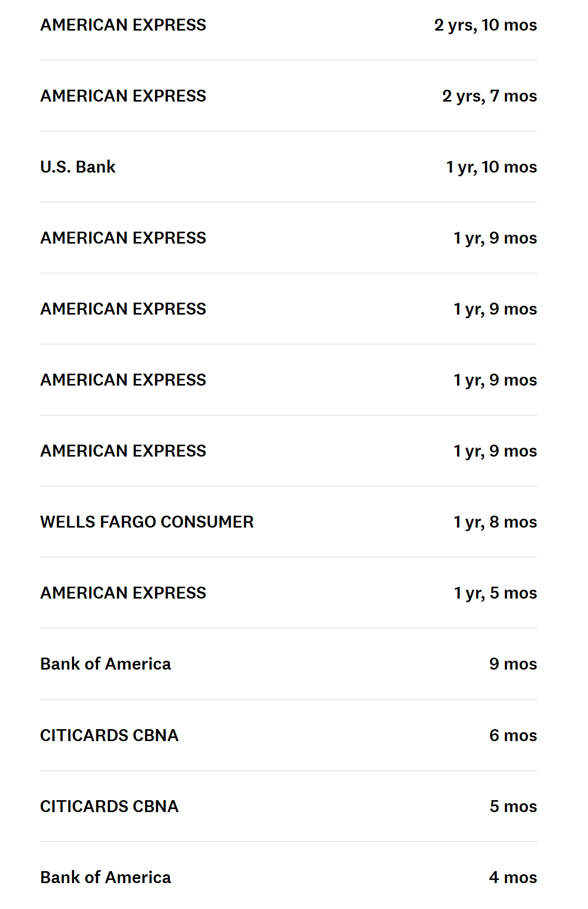This screenshot has height=909, width=588.
Task: Select CITICARDS CBNA account aged 6 mos
Action: [109, 735]
